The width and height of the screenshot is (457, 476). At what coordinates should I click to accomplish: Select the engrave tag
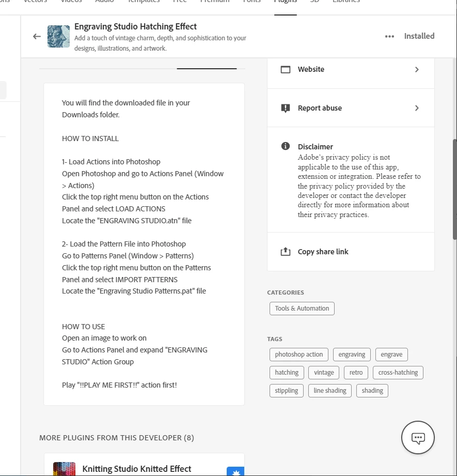(x=391, y=355)
